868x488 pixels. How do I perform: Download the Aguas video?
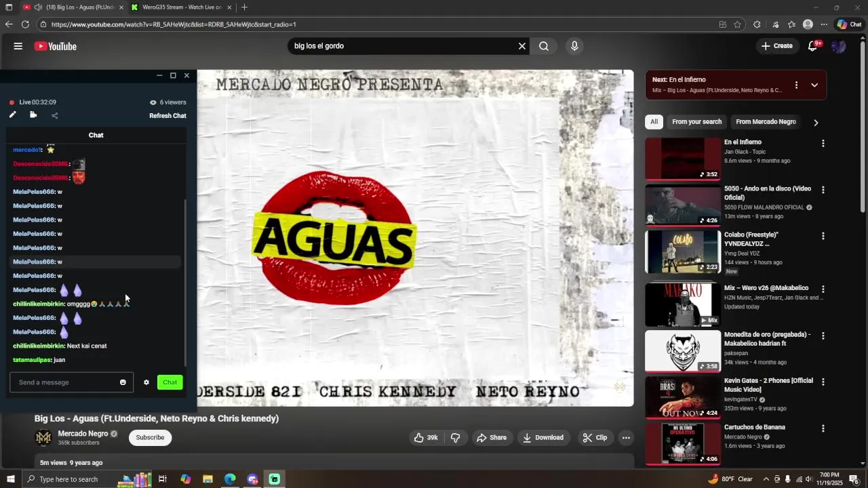coord(542,438)
